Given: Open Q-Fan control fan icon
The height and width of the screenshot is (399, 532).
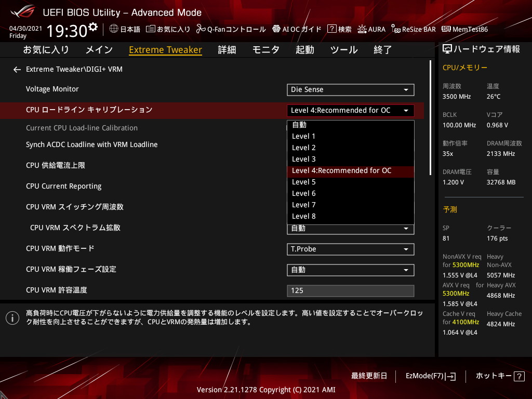Looking at the screenshot, I should [x=201, y=29].
